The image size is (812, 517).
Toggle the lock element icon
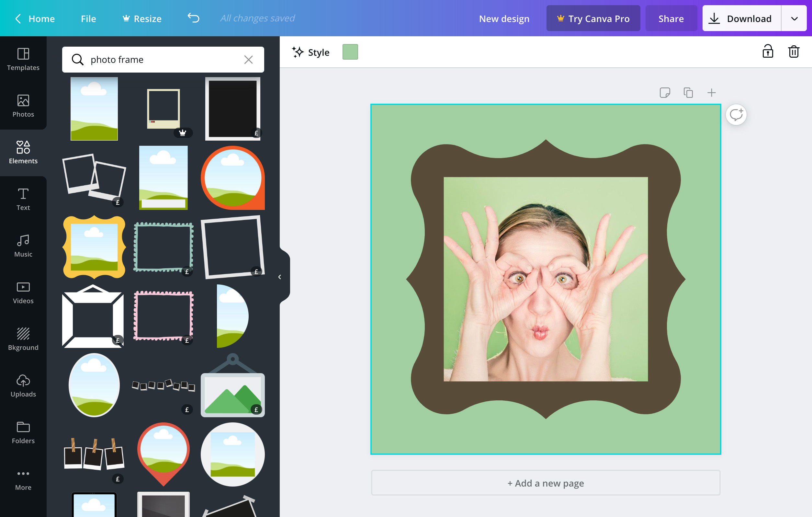768,52
